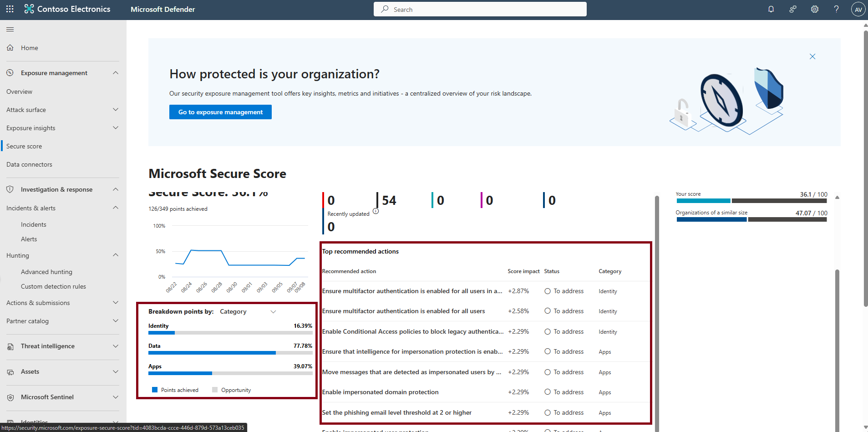Open MFA enabled for all users action
Viewport: 868px width, 432px height.
pos(403,311)
